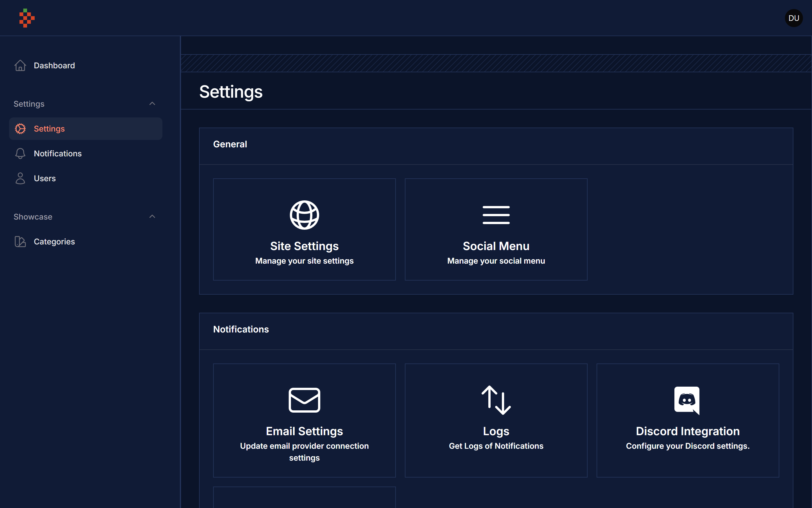Go to Dashboard in sidebar

click(x=85, y=65)
